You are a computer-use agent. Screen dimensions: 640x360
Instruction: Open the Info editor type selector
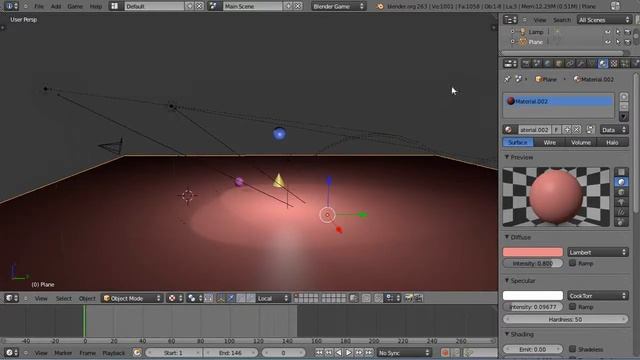pyautogui.click(x=11, y=6)
